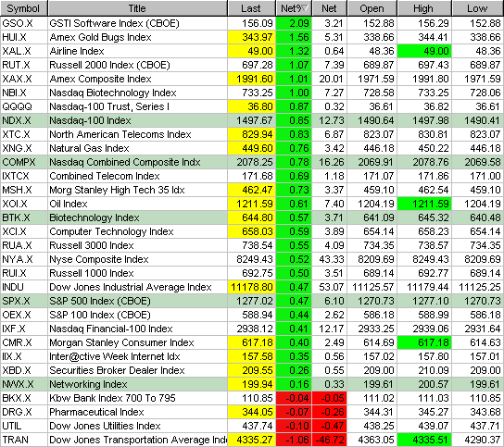The image size is (504, 447).
Task: Sort by the Title column header
Action: (137, 8)
